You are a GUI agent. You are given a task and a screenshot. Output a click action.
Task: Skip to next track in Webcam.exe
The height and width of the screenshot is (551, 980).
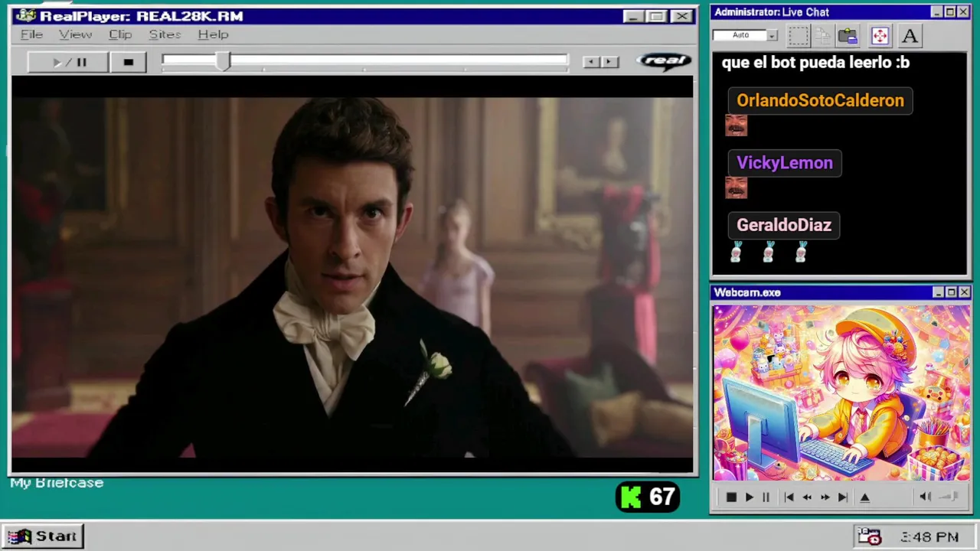[842, 497]
